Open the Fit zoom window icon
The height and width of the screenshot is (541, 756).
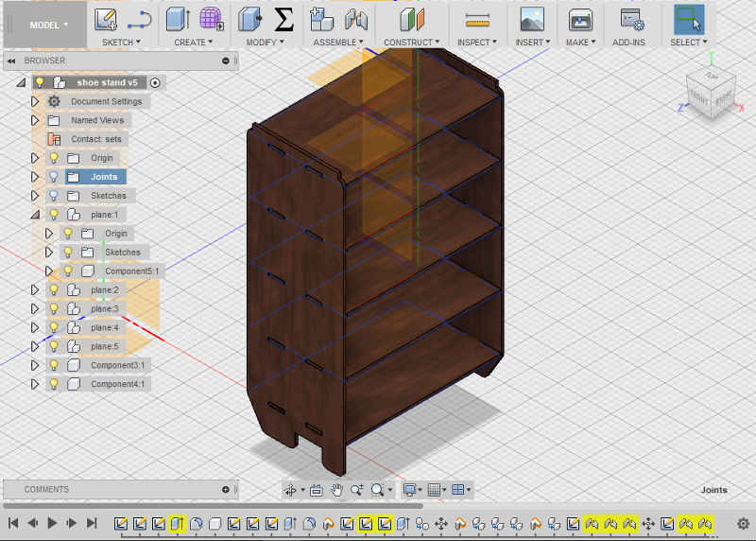click(x=377, y=490)
